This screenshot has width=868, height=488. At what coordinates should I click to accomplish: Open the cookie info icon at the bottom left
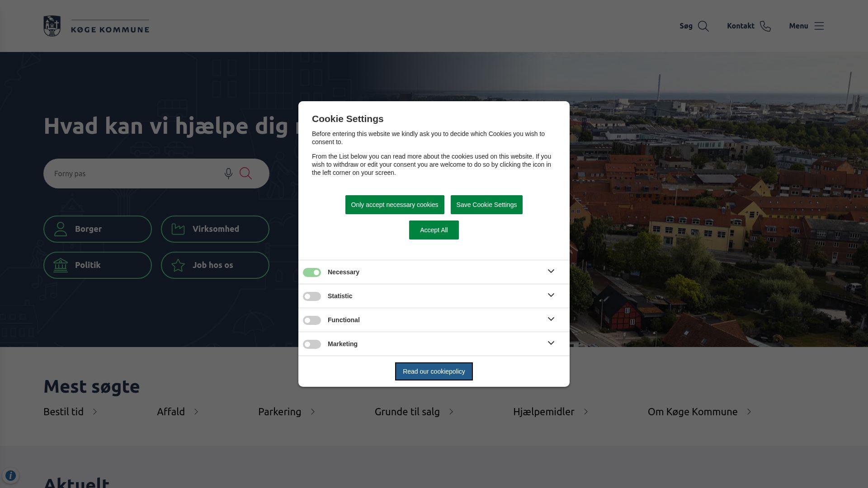[x=10, y=475]
